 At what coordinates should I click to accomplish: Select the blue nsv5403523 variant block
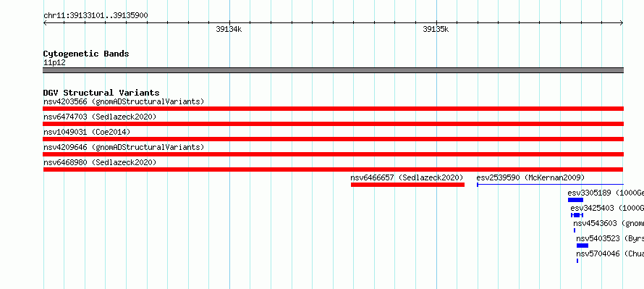coord(582,246)
